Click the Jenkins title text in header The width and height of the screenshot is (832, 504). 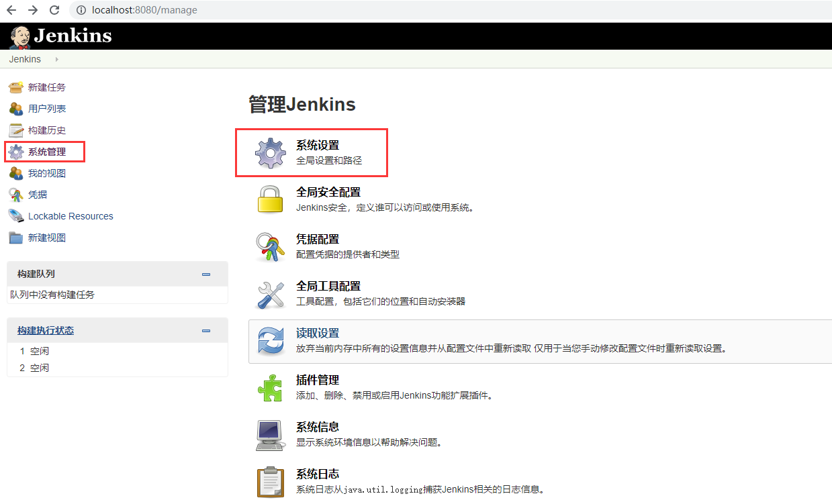(x=73, y=36)
